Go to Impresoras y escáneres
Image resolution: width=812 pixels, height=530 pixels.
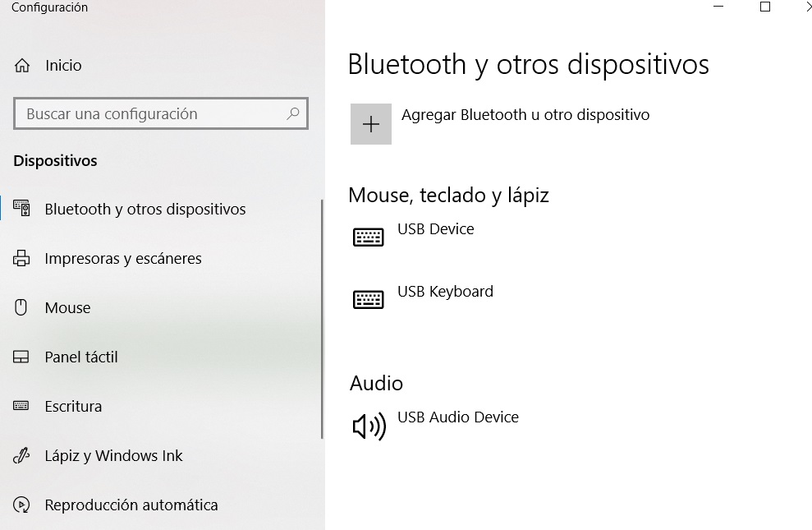click(123, 259)
